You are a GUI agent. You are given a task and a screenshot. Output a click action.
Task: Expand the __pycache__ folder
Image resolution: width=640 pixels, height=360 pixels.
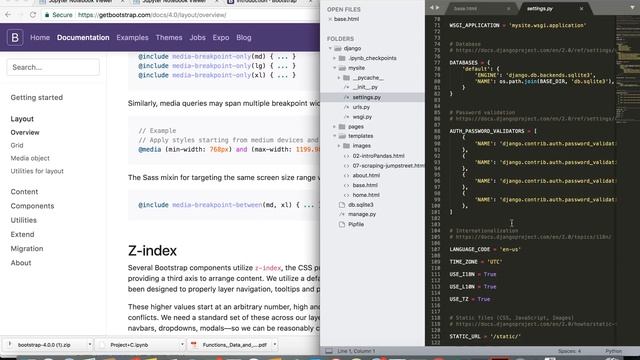tap(339, 78)
